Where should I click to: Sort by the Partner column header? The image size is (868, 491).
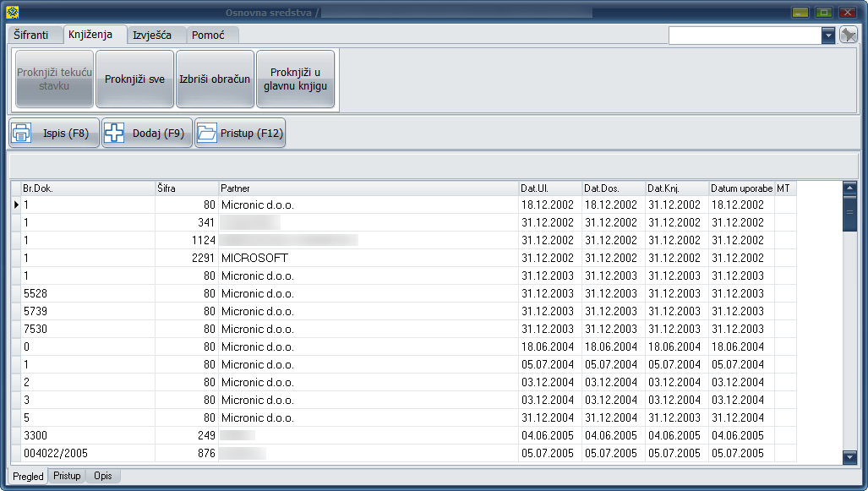pos(368,188)
